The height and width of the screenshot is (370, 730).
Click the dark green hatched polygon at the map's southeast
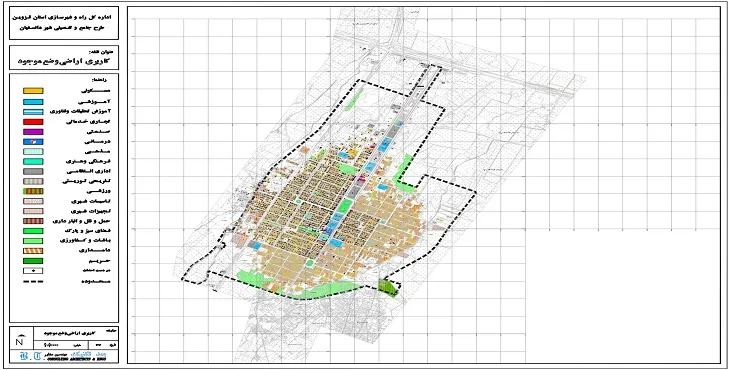(x=389, y=287)
